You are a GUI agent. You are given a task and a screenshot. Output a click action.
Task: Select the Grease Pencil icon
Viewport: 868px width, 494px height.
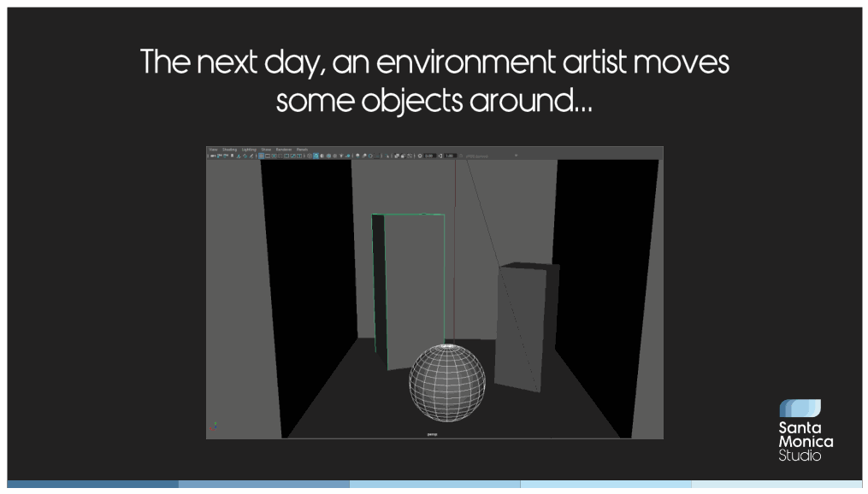point(251,156)
